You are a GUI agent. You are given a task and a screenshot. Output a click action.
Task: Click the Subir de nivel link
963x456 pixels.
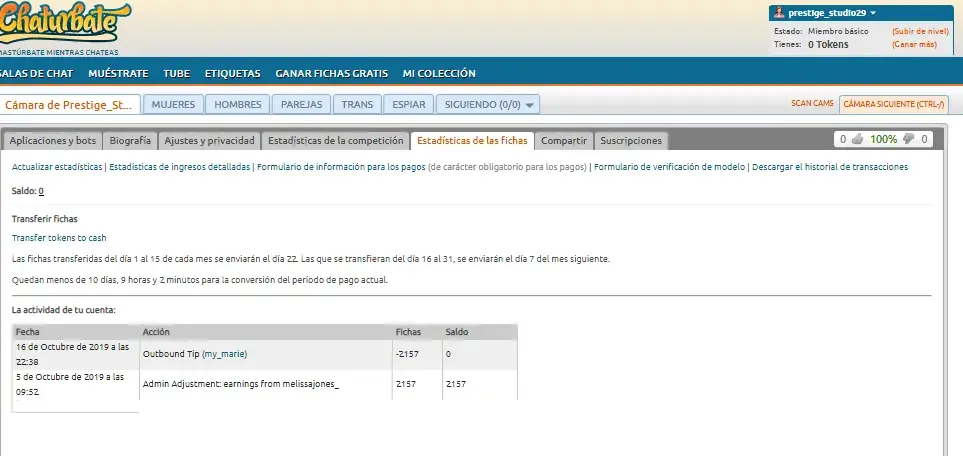[x=920, y=31]
